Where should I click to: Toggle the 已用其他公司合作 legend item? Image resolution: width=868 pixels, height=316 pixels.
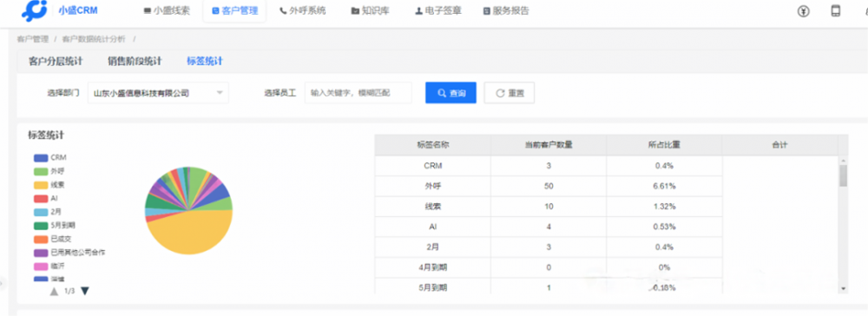[69, 253]
